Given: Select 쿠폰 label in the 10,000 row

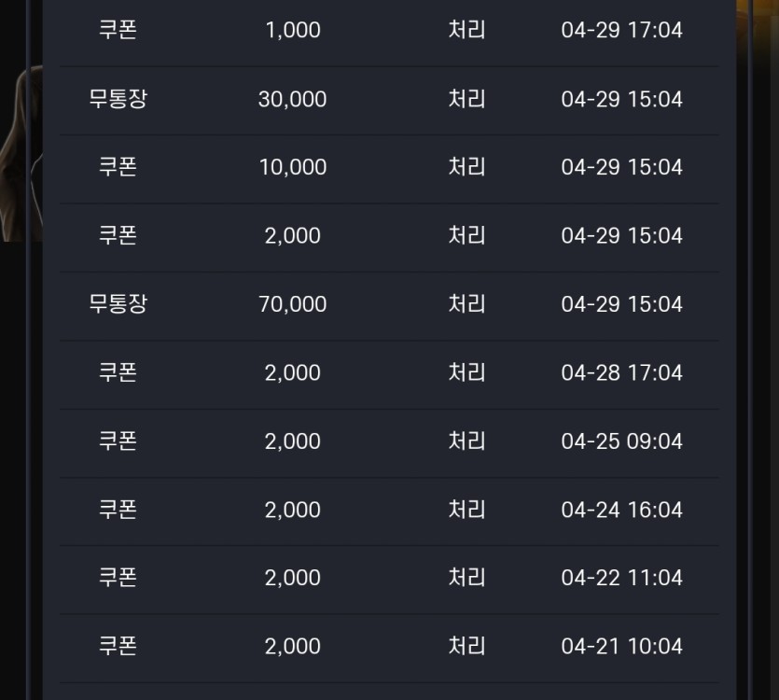Looking at the screenshot, I should click(118, 167).
